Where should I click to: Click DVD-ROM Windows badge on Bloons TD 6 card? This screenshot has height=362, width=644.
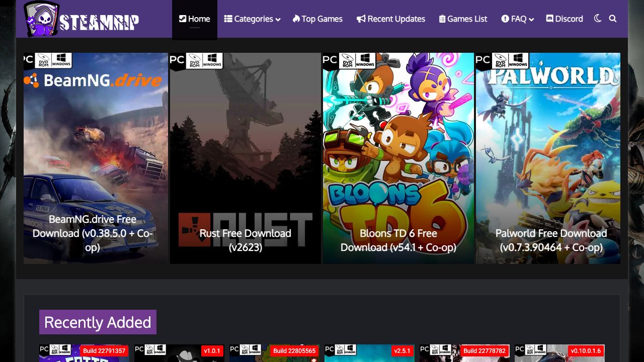[357, 60]
